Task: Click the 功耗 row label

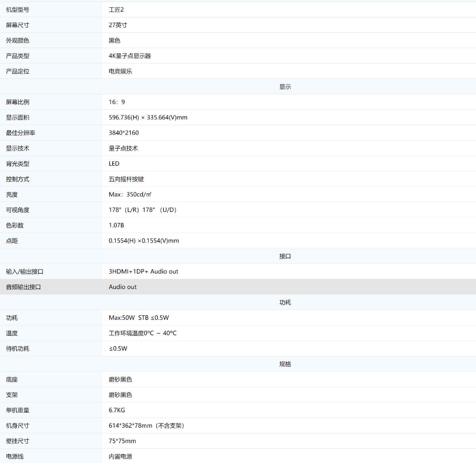Action: pos(12,318)
